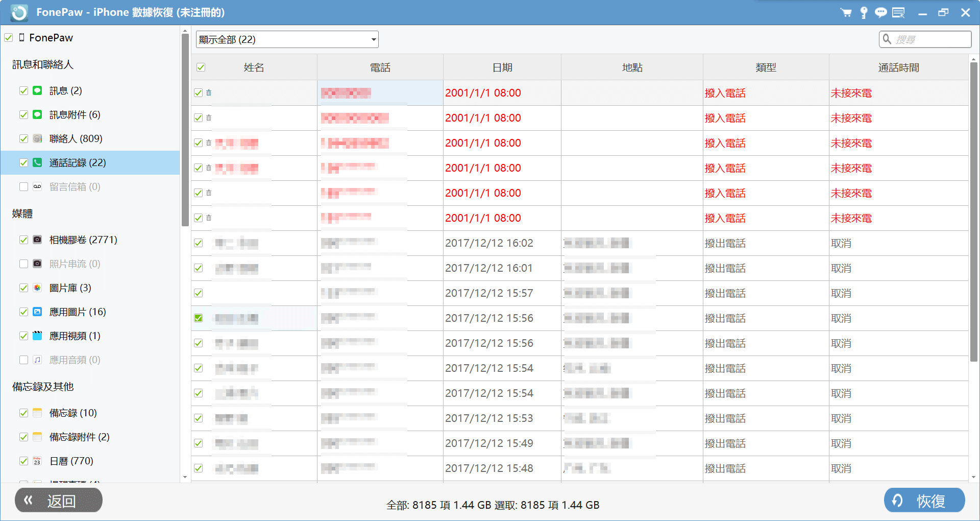
Task: Sort by the 日期 column header
Action: click(502, 67)
